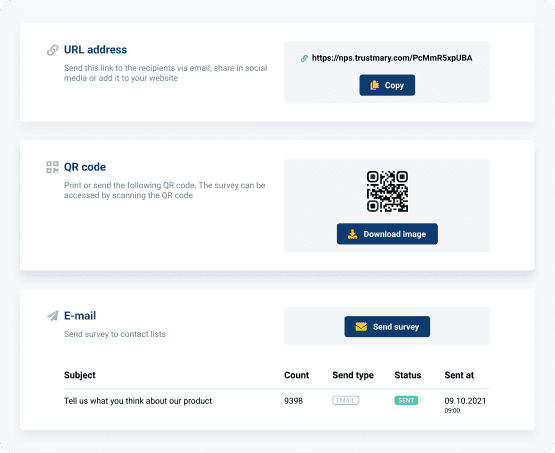Screen dimensions: 555x453
Task: Click the green link icon before the survey URL
Action: point(304,58)
